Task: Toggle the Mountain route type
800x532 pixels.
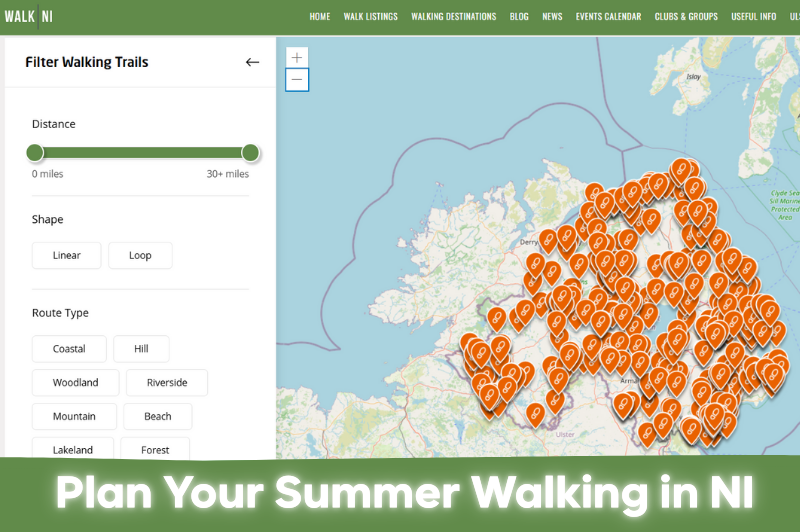Action: coord(74,416)
